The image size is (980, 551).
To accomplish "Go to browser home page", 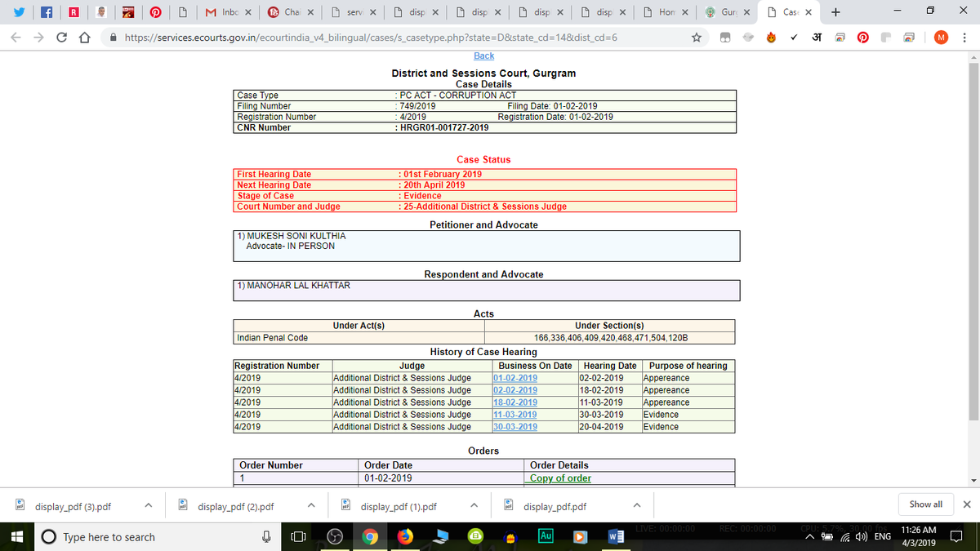I will pos(85,38).
